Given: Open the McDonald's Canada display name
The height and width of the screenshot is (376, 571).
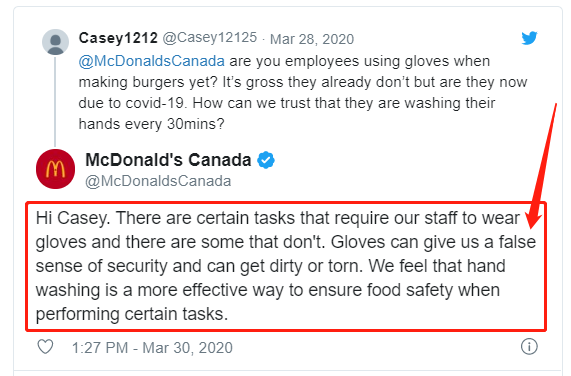Looking at the screenshot, I should 168,159.
